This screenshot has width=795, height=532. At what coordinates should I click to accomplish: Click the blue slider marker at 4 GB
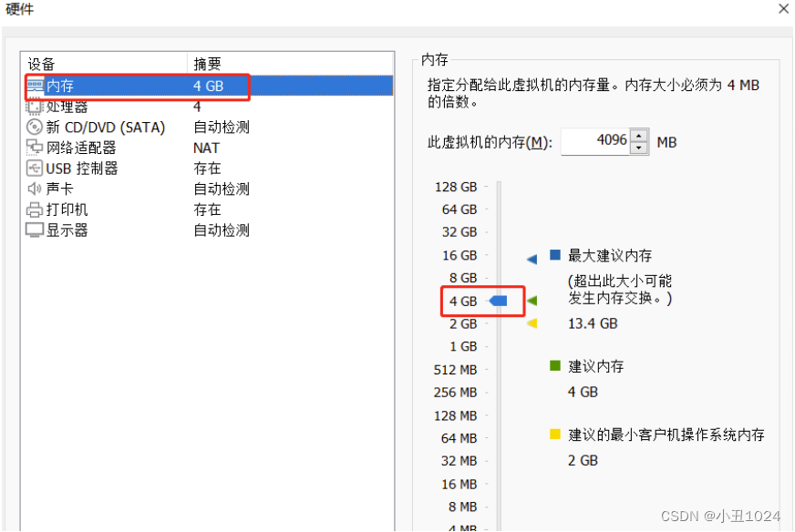[497, 300]
